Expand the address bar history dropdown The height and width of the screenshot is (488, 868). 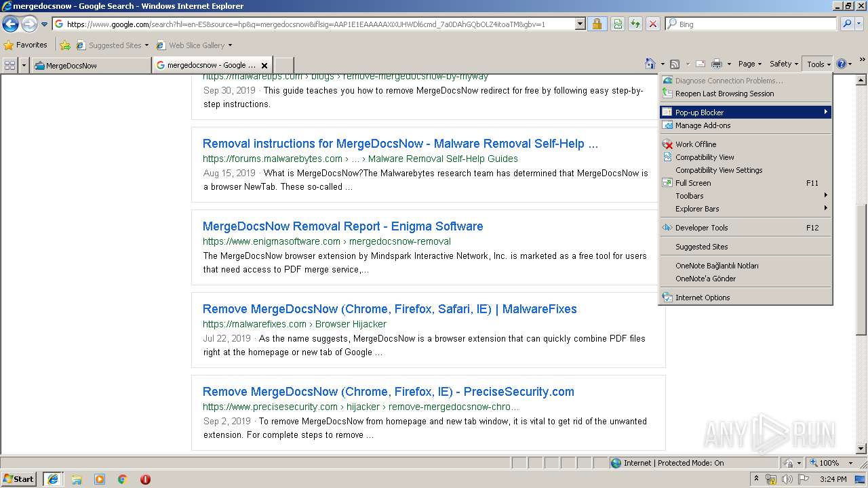click(x=580, y=24)
